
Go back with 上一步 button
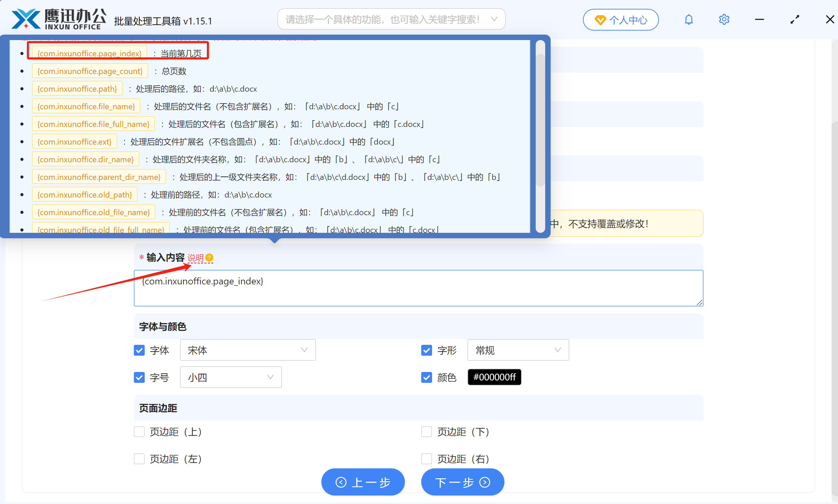point(362,482)
